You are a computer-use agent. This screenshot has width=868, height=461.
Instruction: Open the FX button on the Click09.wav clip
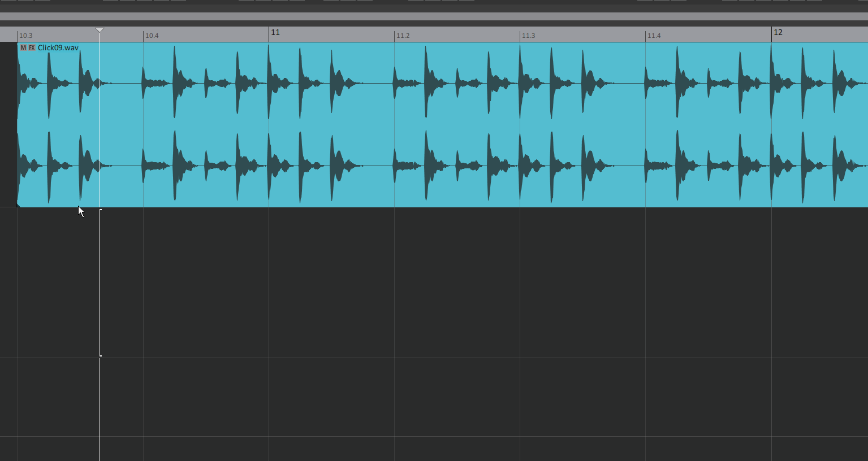32,48
